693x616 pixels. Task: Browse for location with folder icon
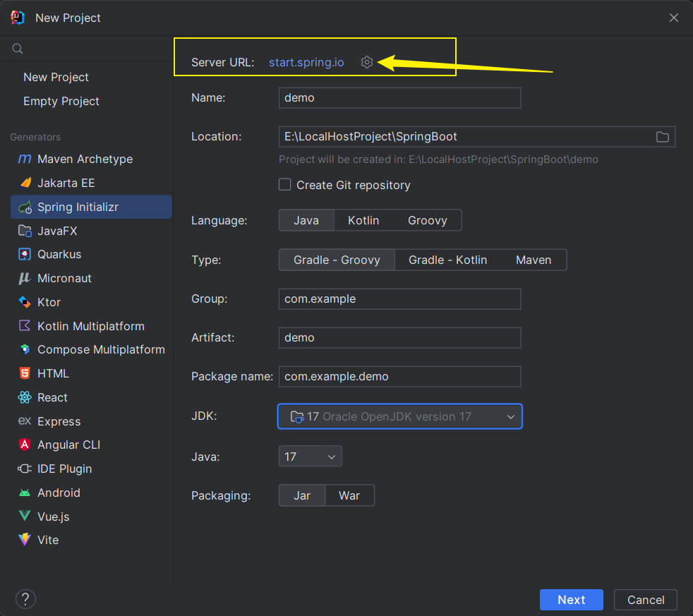662,137
